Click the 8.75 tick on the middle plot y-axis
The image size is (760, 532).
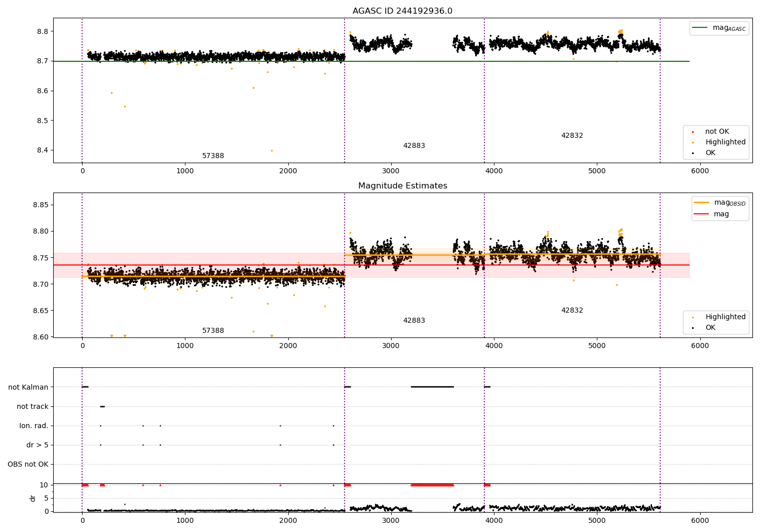click(x=41, y=258)
